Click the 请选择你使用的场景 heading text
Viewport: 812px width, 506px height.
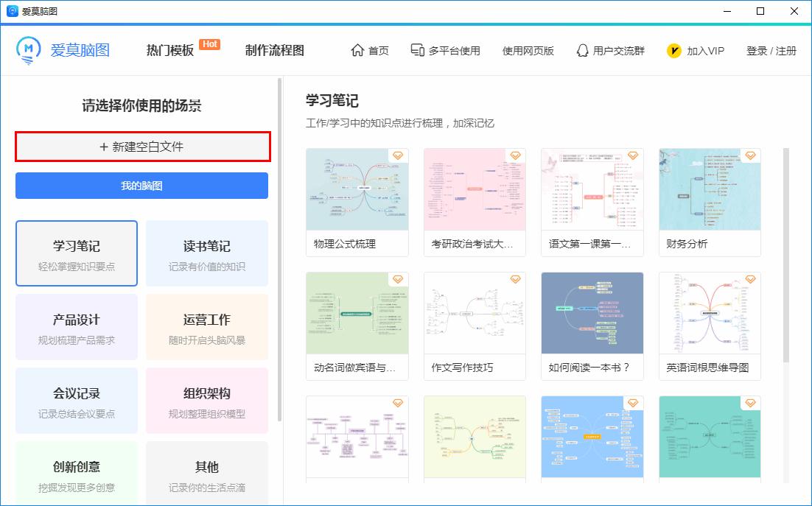tap(142, 105)
